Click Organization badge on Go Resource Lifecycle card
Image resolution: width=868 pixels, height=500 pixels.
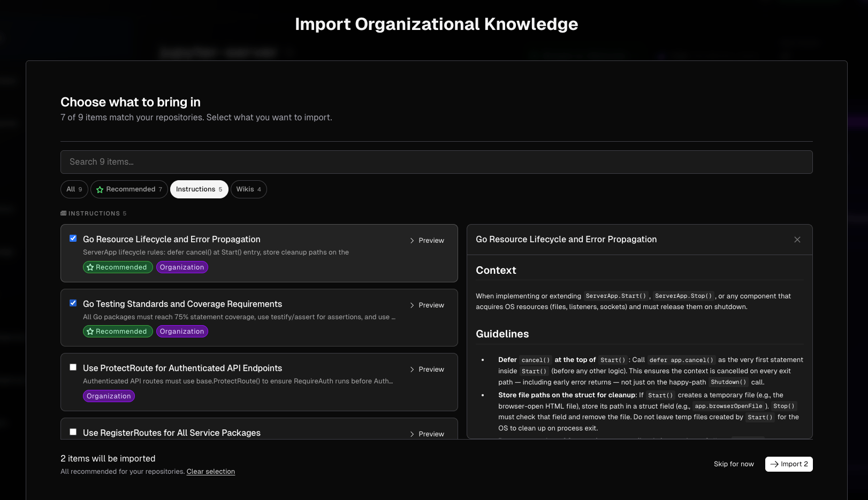(182, 267)
